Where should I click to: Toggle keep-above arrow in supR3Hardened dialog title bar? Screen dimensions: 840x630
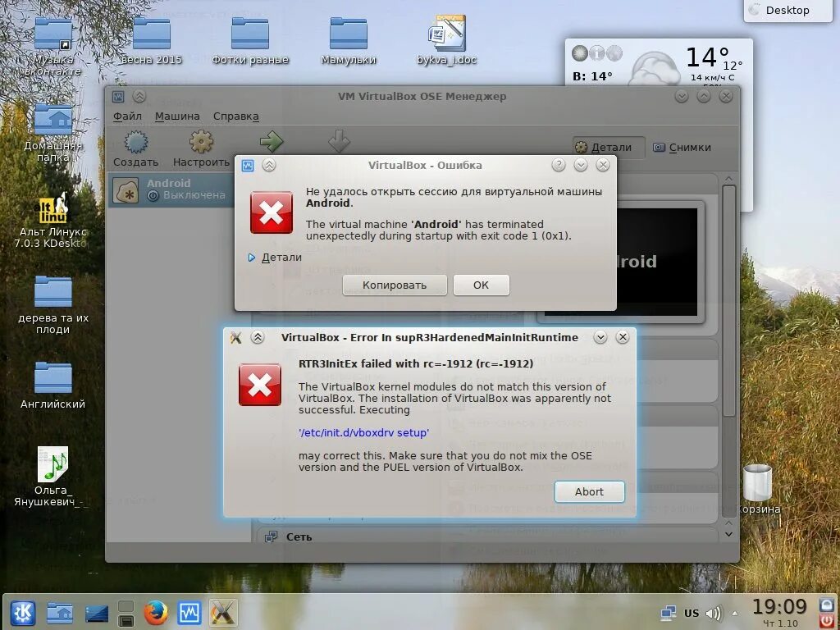tap(258, 337)
